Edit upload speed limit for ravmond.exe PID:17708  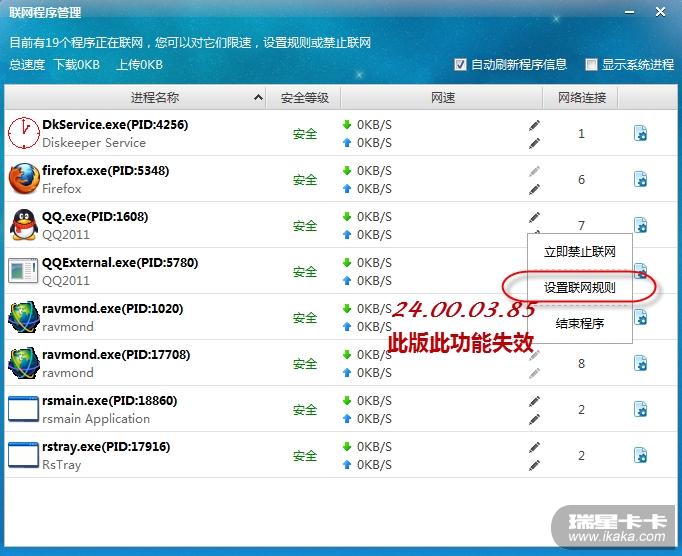coord(535,373)
